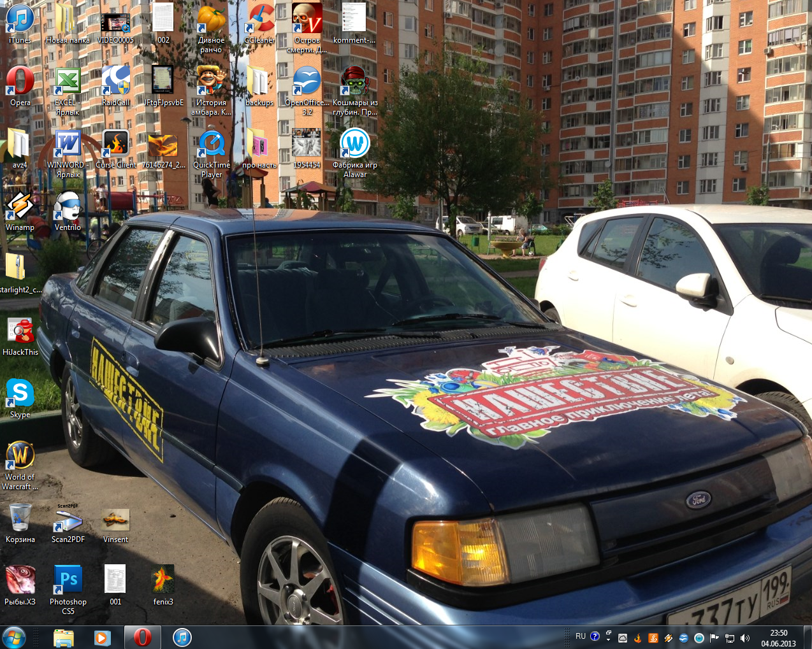
Task: Open the Action Center flag icon
Action: click(714, 638)
